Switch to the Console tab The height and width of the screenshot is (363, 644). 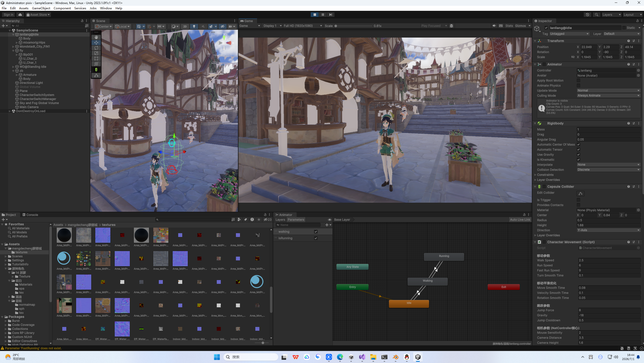pyautogui.click(x=30, y=215)
